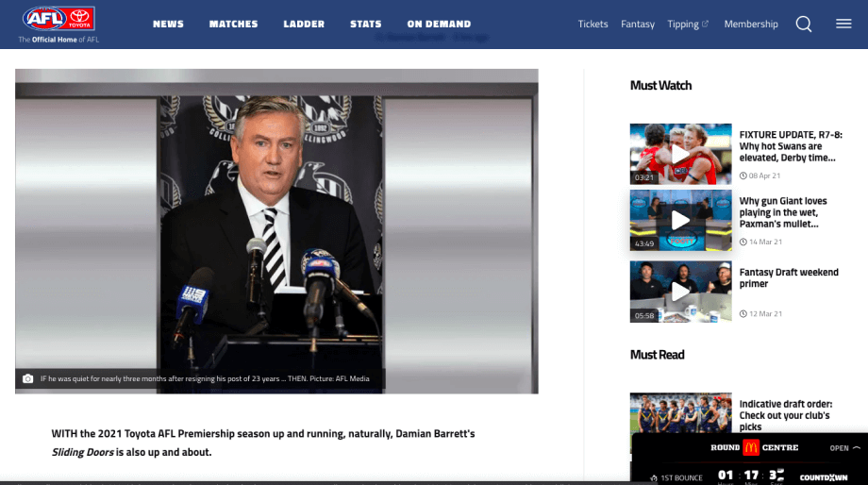Click the Eddie McGuire press conference photo

[x=276, y=231]
